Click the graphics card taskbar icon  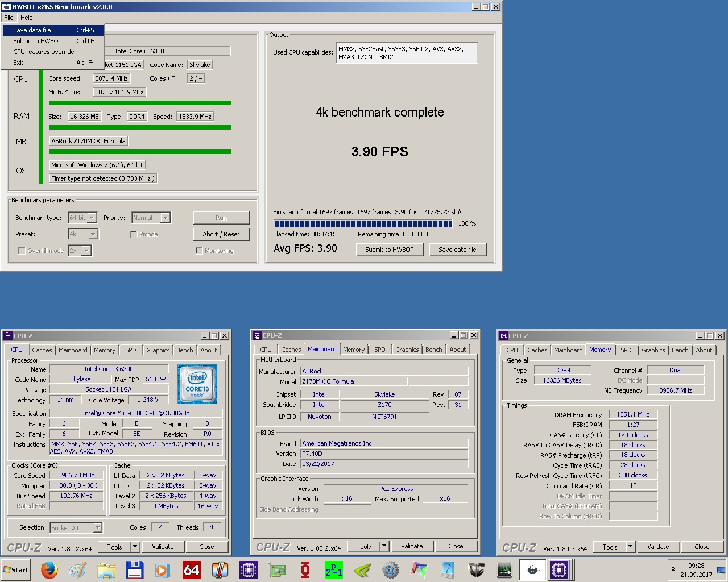277,569
